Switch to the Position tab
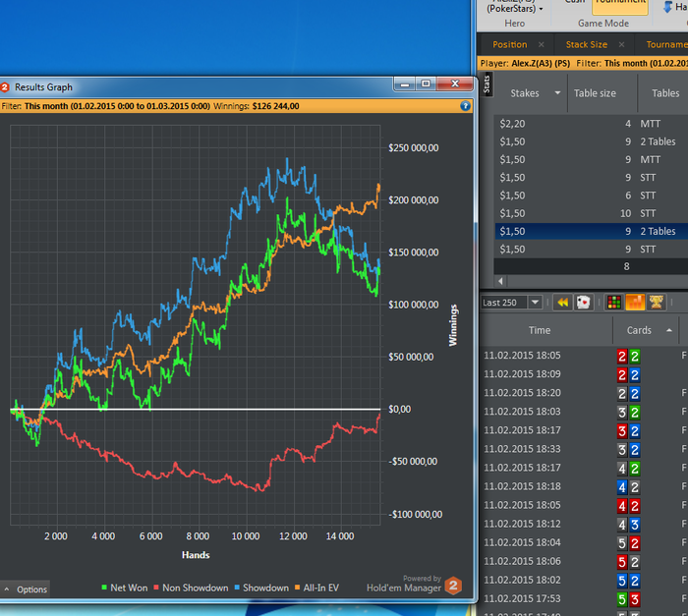 click(x=509, y=44)
